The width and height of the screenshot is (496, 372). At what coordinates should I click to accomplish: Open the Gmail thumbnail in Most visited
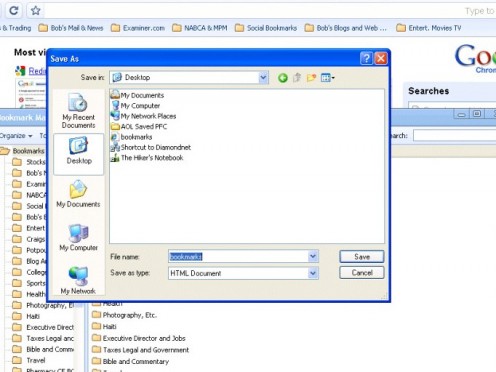pyautogui.click(x=31, y=93)
